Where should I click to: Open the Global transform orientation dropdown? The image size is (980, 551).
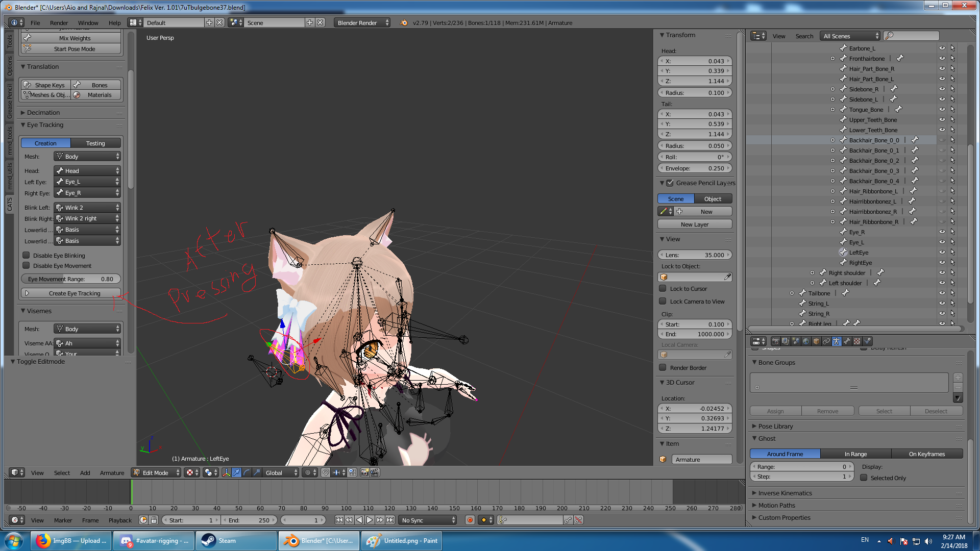coord(281,472)
